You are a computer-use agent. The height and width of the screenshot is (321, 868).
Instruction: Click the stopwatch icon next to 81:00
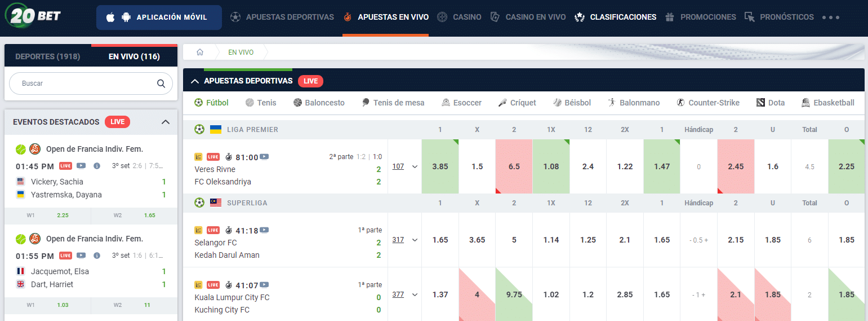point(228,157)
